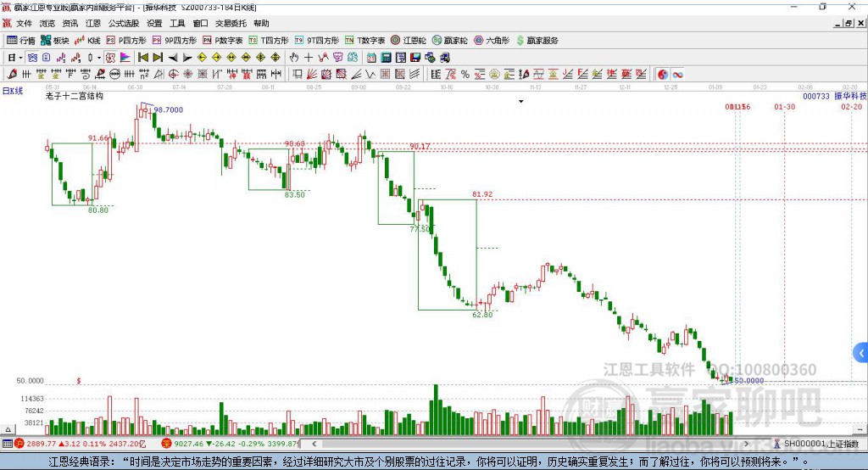This screenshot has width=868, height=470.
Task: Click the spiral drawing tool icon
Action: [86, 74]
